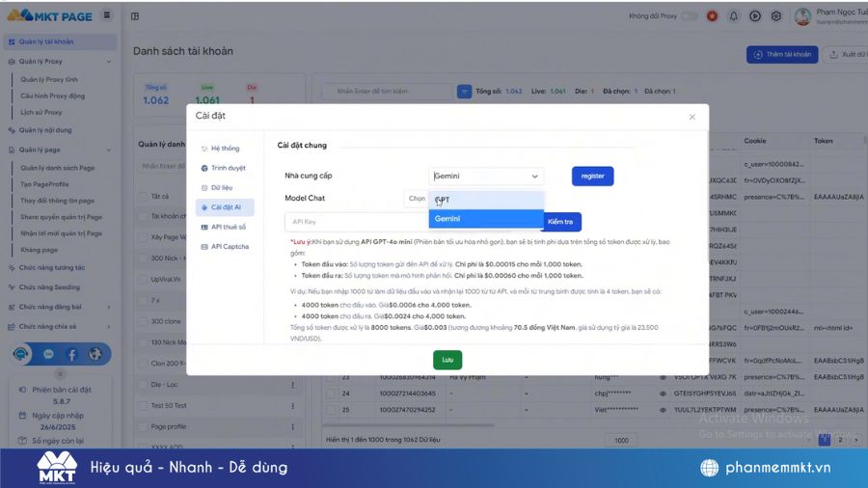Open Quản lý tài khoản in sidebar
868x488 pixels.
pos(60,41)
